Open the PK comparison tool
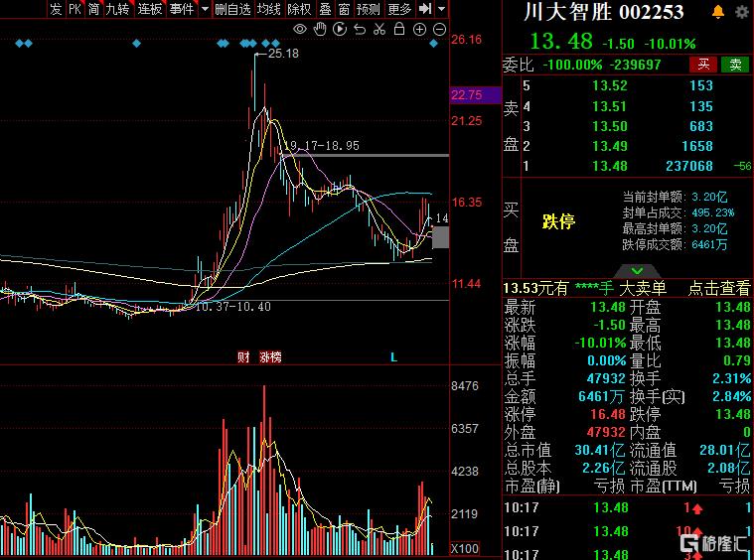The width and height of the screenshot is (754, 560). click(x=75, y=9)
